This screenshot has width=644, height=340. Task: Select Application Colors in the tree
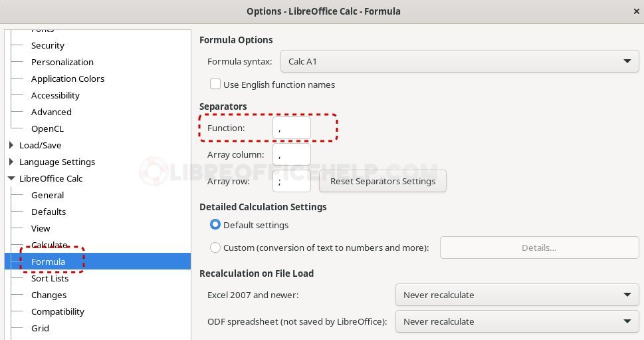(x=68, y=79)
